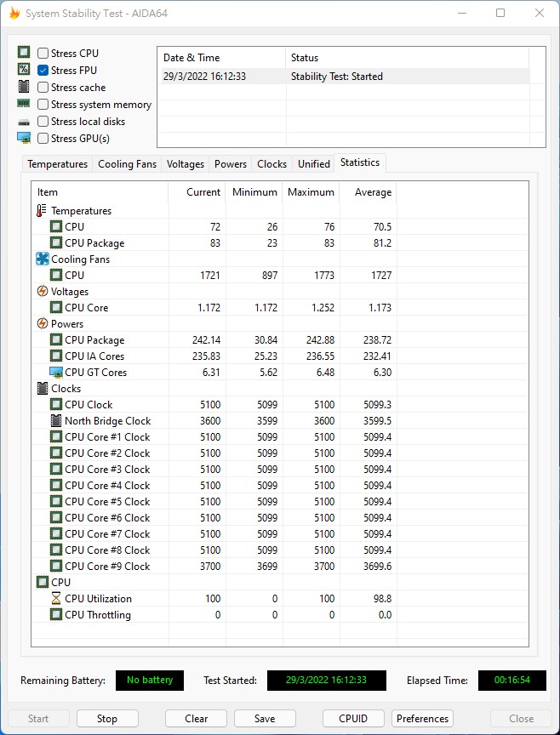Enable the Stress CPU checkbox

43,53
